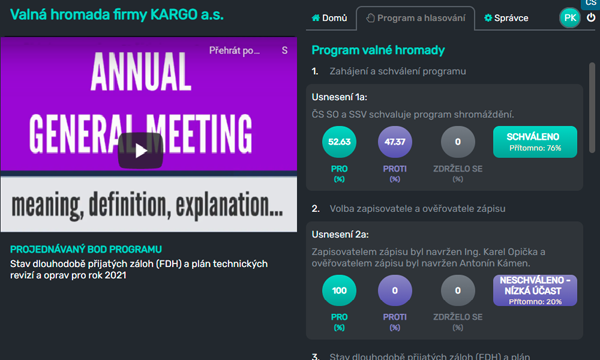Click the 47.37 PROTI vote circle
600x360 pixels.
[395, 142]
